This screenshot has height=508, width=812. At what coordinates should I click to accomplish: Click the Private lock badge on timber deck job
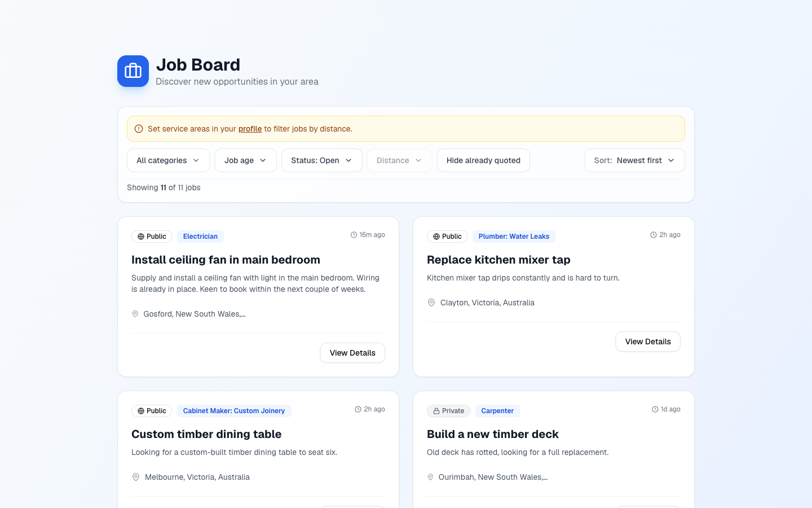(448, 411)
